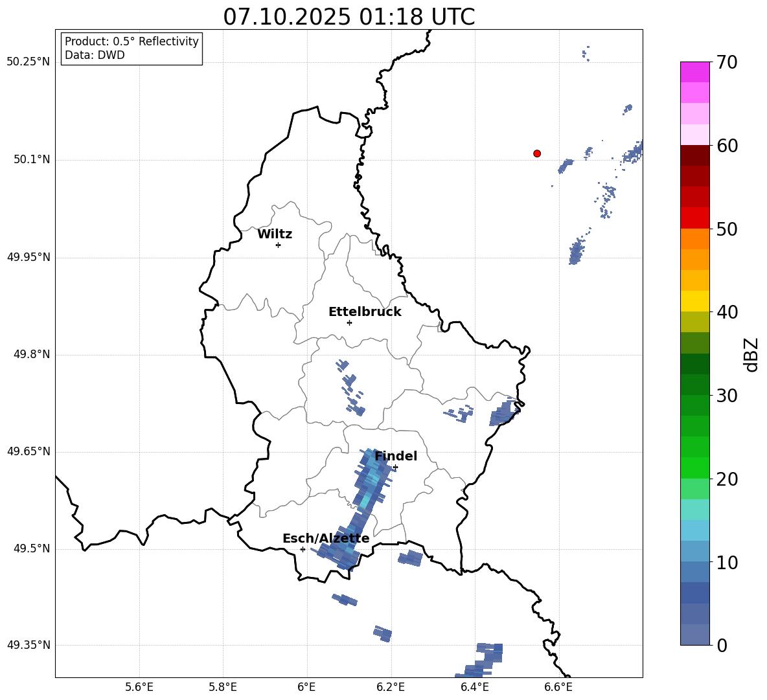Click the yellow band above 40 dBZ
The width and height of the screenshot is (767, 700).
695,301
